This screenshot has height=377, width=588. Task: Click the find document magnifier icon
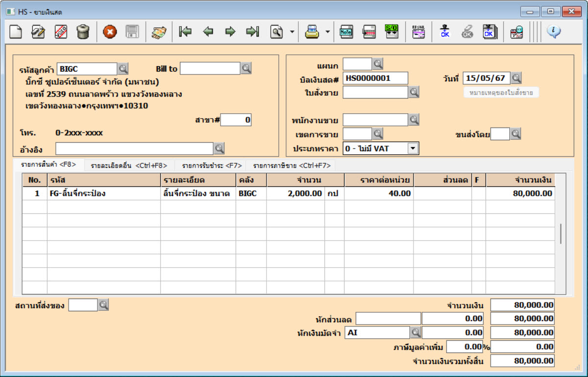tap(277, 32)
